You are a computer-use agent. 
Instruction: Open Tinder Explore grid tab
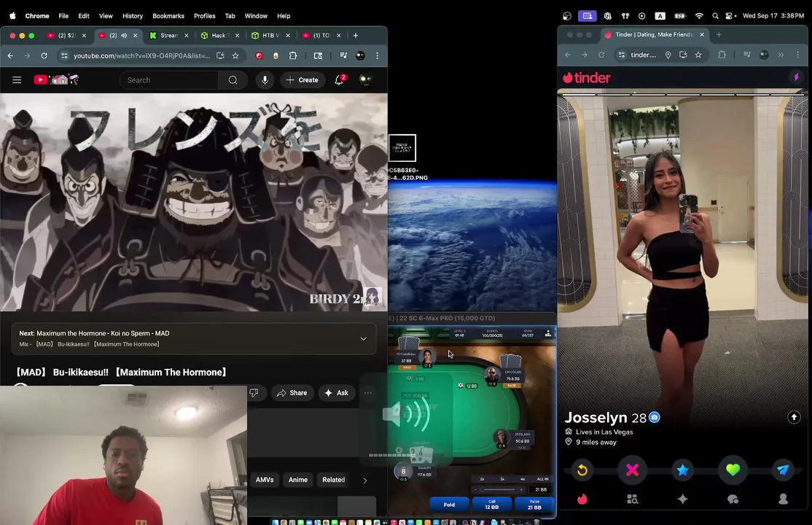pos(632,499)
